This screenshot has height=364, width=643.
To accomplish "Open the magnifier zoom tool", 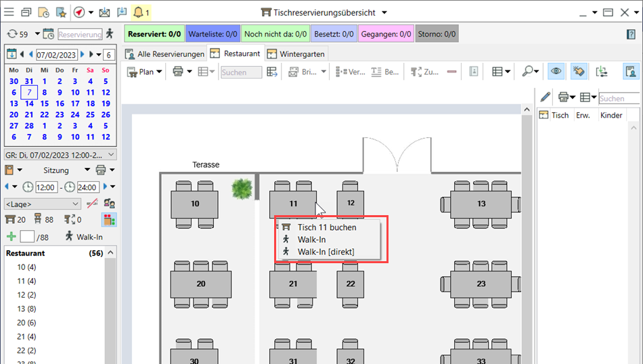I will tap(527, 72).
